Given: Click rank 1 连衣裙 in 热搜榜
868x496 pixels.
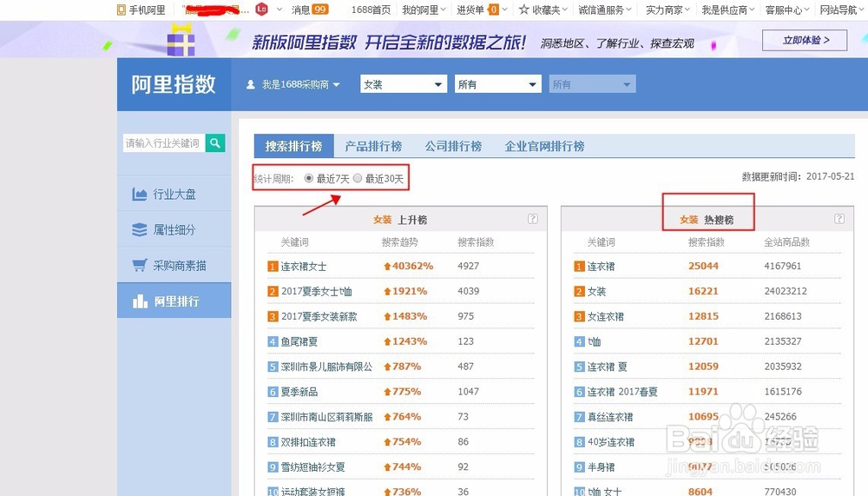Looking at the screenshot, I should (601, 267).
